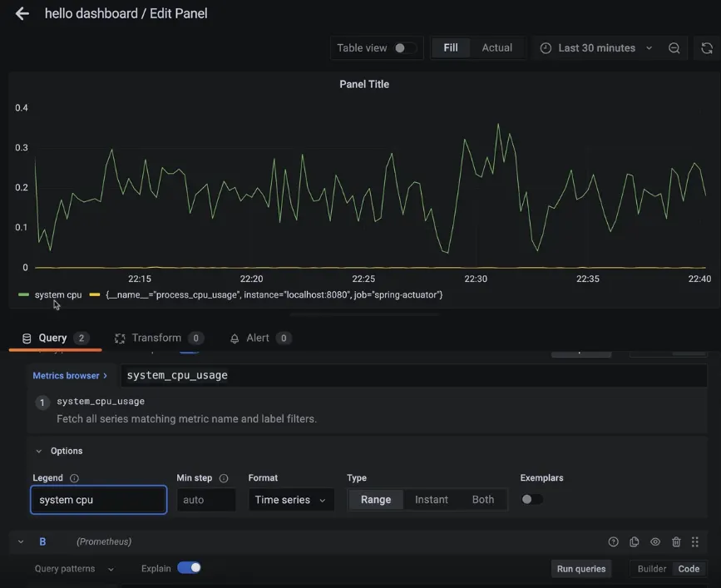Hide query B with the eye icon
This screenshot has width=721, height=588.
(x=655, y=541)
